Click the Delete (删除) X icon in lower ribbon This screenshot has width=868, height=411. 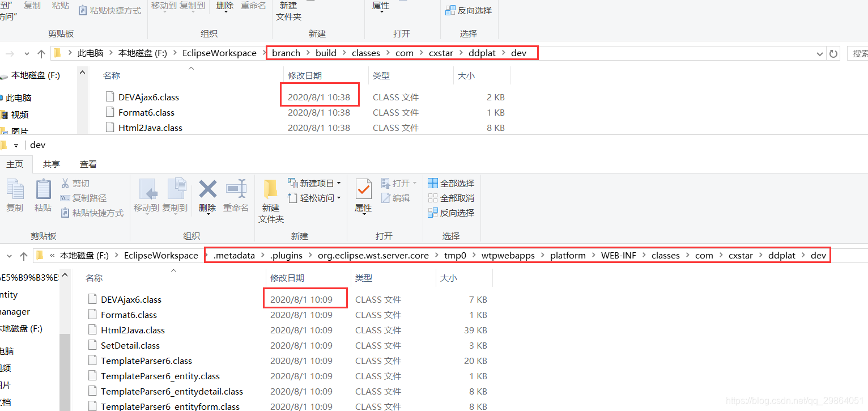click(x=208, y=189)
